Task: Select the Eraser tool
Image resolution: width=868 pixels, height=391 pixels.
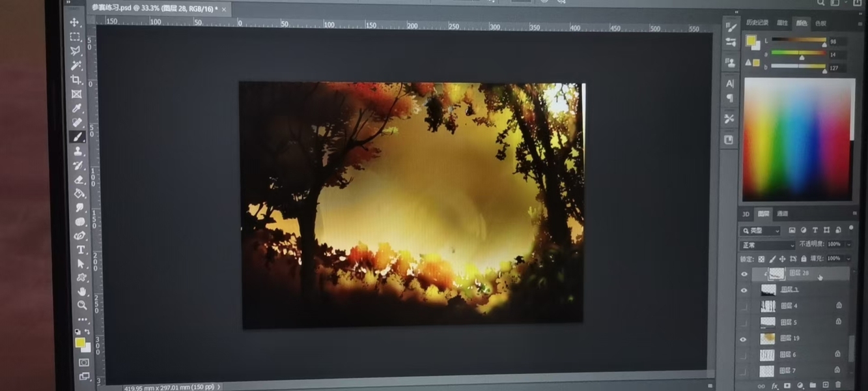Action: coord(79,180)
